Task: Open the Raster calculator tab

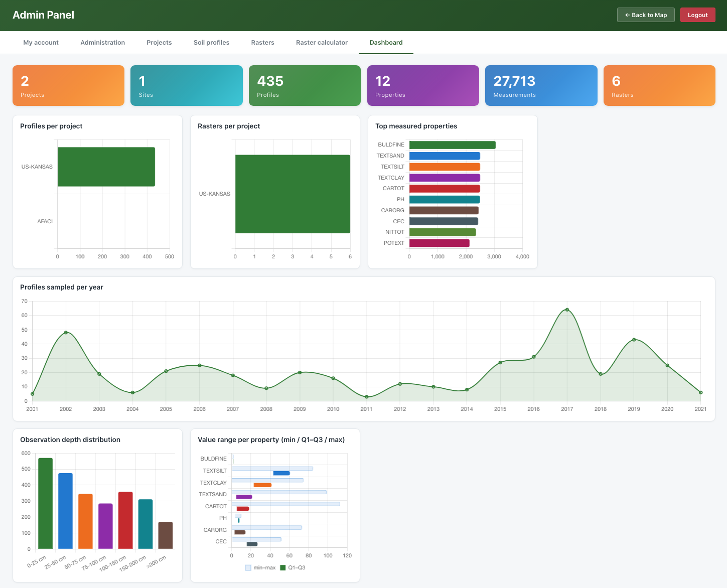Action: (322, 43)
